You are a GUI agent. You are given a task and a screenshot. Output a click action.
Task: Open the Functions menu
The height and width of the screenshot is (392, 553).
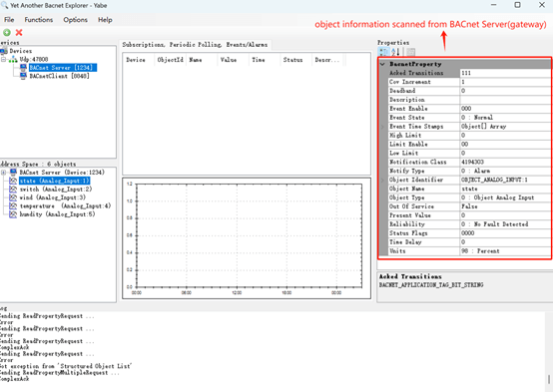39,20
